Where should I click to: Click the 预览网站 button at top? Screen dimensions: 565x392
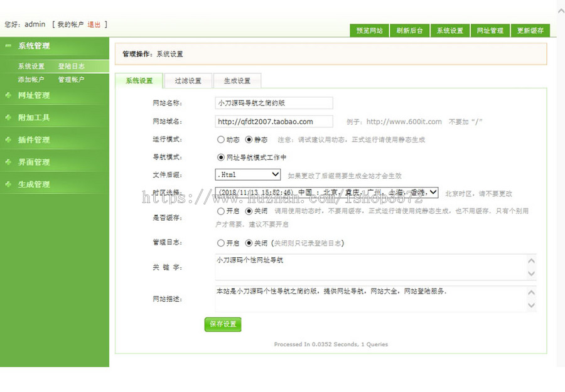[x=370, y=30]
